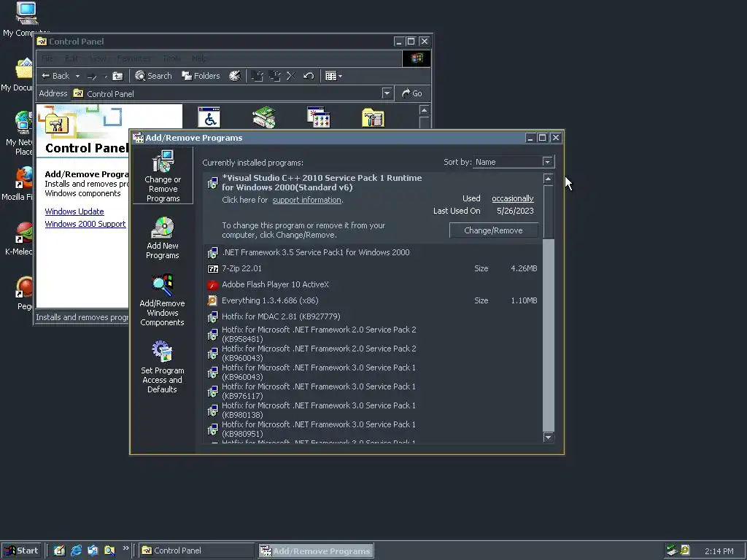Click the Undo toolbar icon
Image resolution: width=747 pixels, height=560 pixels.
309,76
